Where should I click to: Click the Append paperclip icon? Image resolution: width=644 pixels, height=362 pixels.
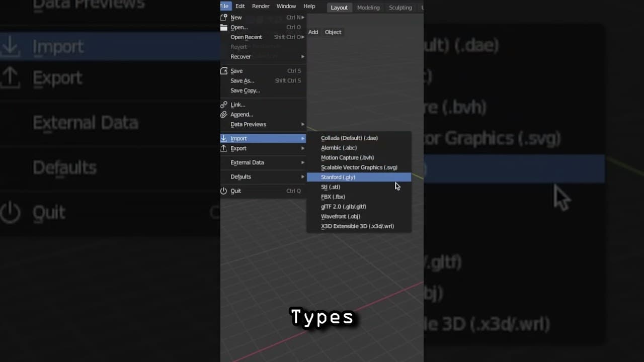224,115
